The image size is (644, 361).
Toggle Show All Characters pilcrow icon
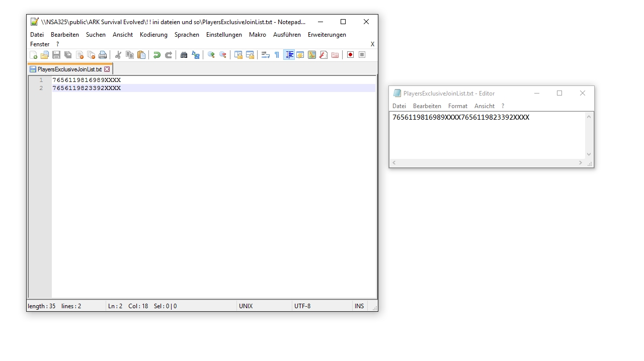click(x=277, y=55)
